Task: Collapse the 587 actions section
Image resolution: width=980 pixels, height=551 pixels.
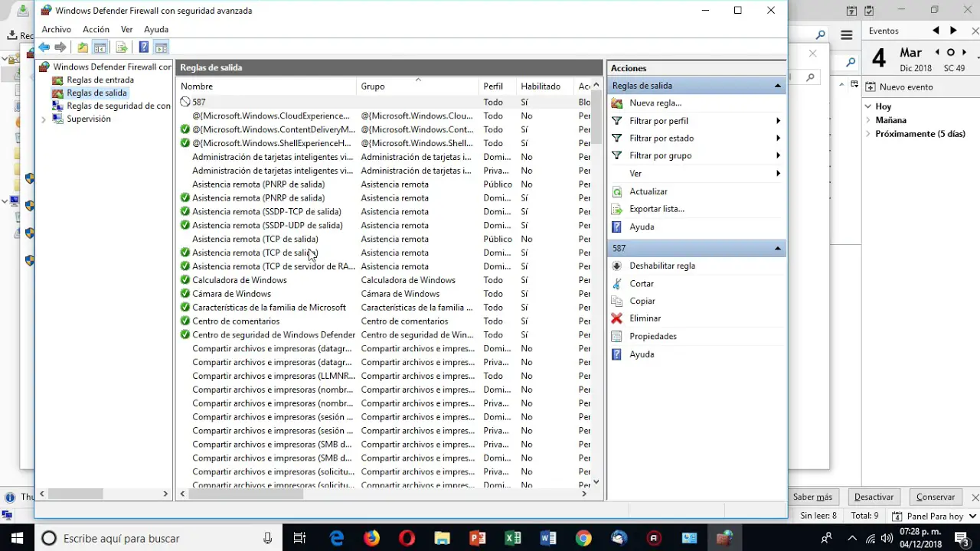Action: (x=778, y=249)
